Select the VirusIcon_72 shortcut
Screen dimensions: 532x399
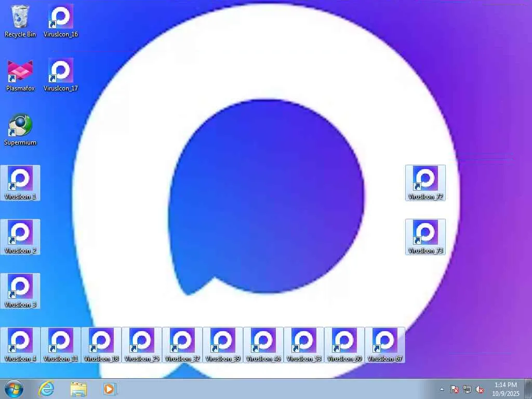425,183
